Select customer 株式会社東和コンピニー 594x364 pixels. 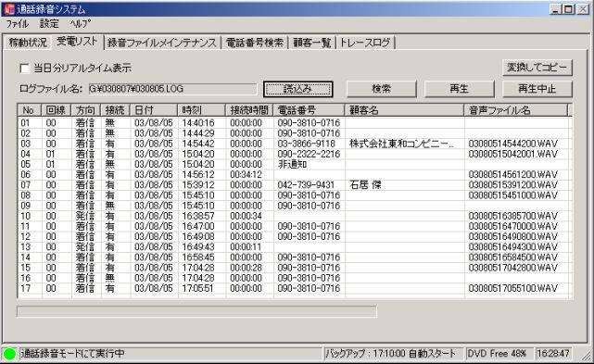click(x=401, y=144)
